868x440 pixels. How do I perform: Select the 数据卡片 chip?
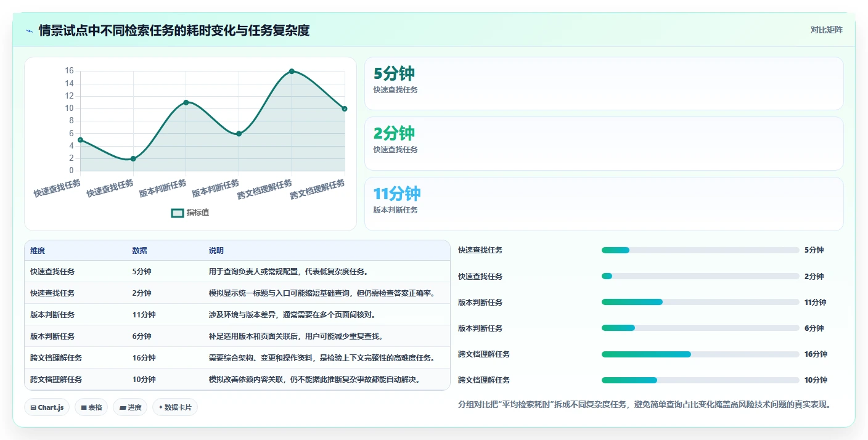[175, 407]
